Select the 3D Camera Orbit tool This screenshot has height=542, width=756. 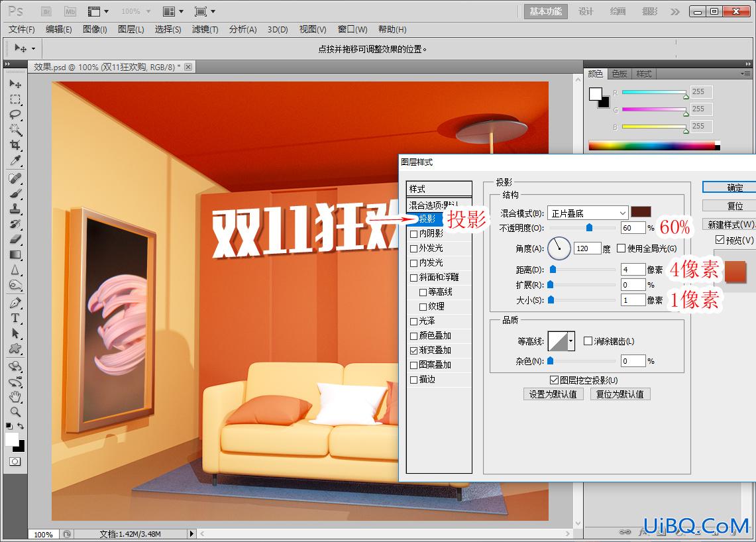point(15,382)
